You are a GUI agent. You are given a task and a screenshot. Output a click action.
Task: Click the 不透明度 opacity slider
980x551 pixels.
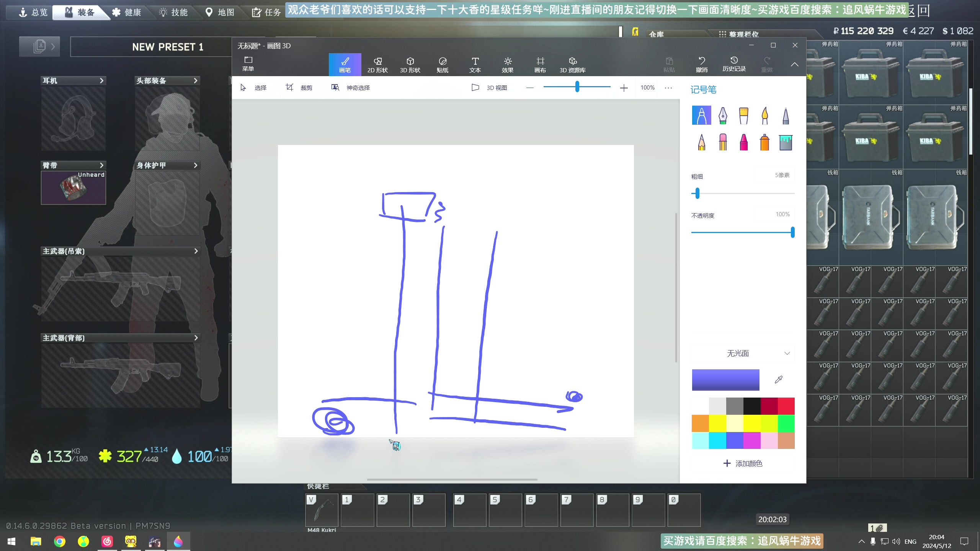[743, 232]
